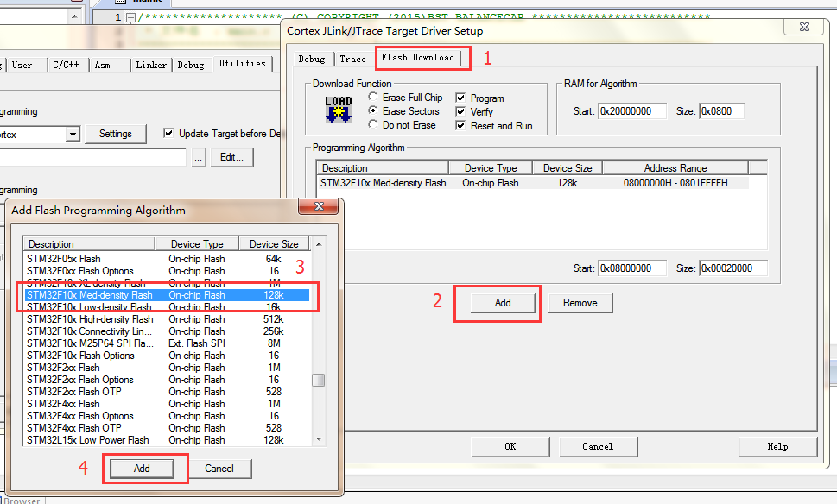
Task: Toggle the Program checkbox
Action: pyautogui.click(x=460, y=98)
